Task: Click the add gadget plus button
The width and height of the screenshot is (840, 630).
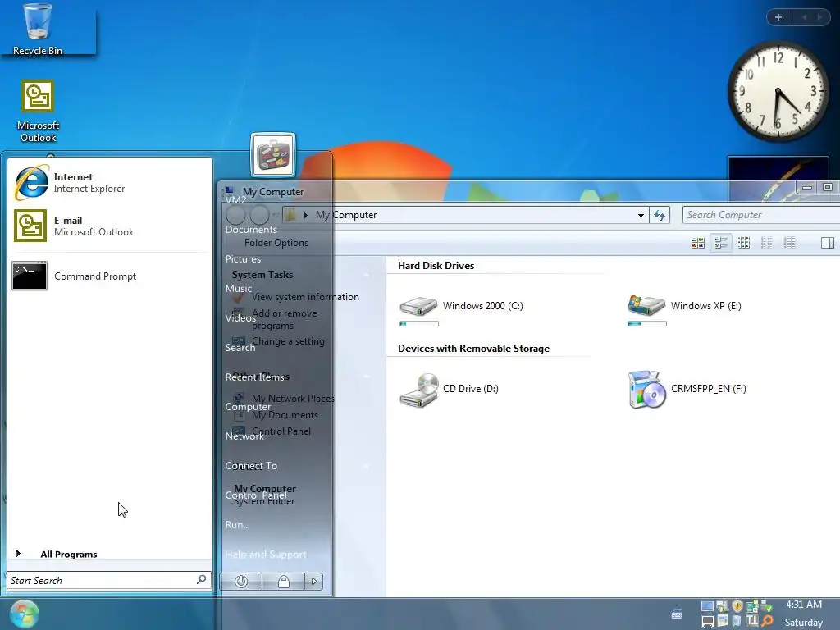Action: 778,17
